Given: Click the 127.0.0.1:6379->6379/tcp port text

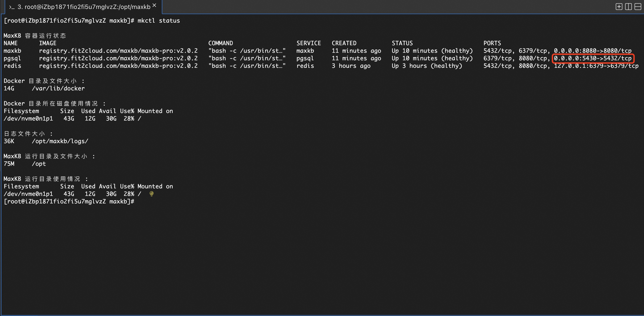Looking at the screenshot, I should (596, 66).
